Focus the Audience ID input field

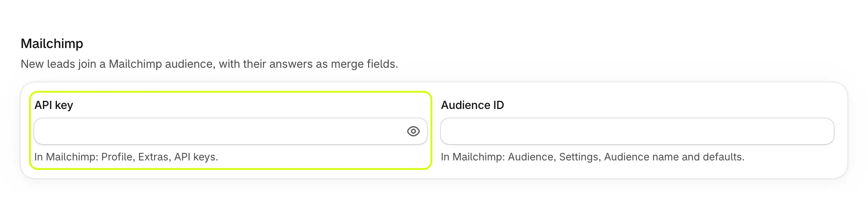point(637,131)
